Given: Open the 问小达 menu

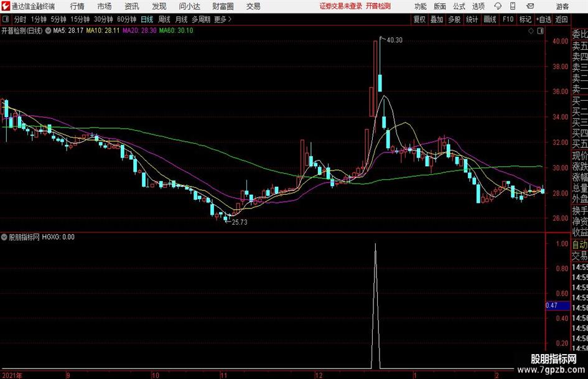Looking at the screenshot, I should (x=189, y=6).
